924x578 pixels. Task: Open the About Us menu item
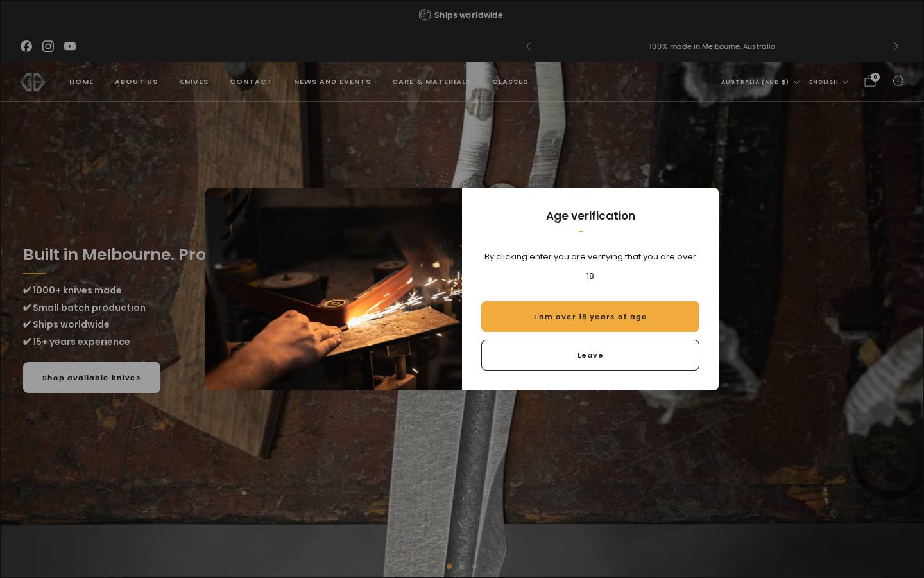136,82
